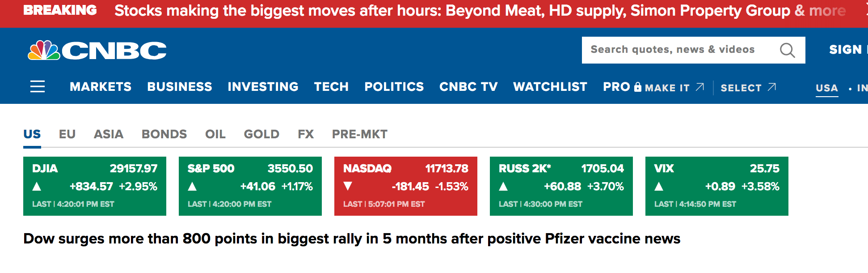Open the MARKETS menu
This screenshot has width=868, height=273.
pos(101,86)
